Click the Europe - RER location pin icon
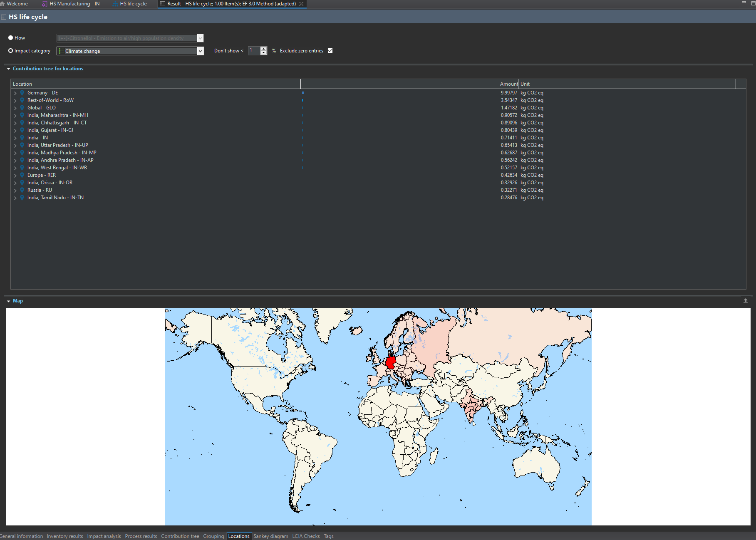Image resolution: width=756 pixels, height=540 pixels. point(22,175)
